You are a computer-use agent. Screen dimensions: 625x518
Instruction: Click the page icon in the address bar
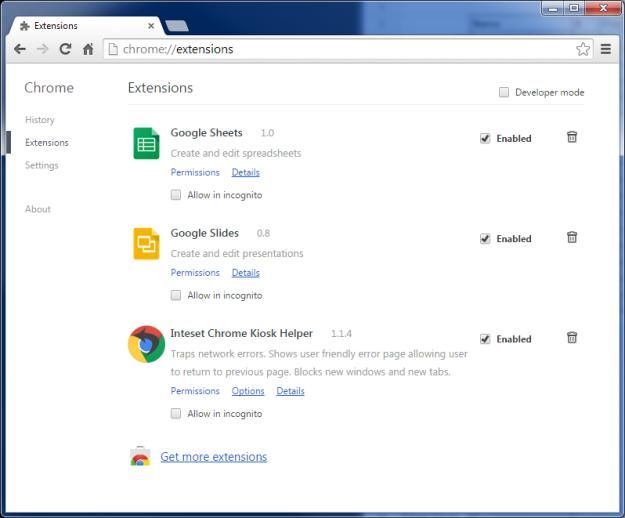tap(113, 49)
